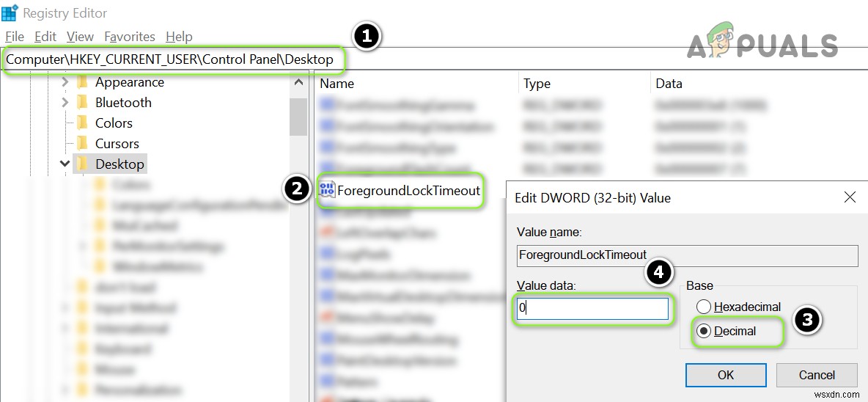Expand the Bluetooth key

[x=65, y=103]
